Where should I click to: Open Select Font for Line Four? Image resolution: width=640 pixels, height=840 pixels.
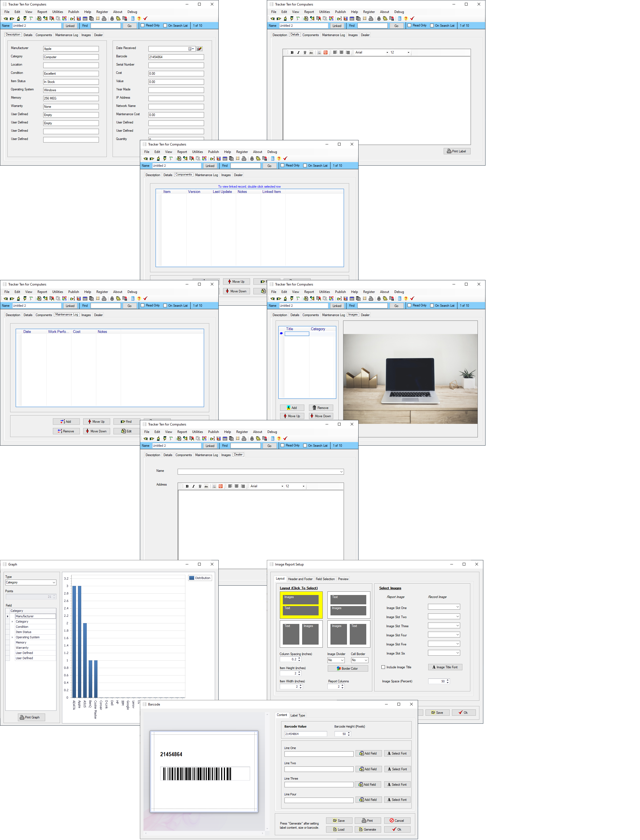397,799
